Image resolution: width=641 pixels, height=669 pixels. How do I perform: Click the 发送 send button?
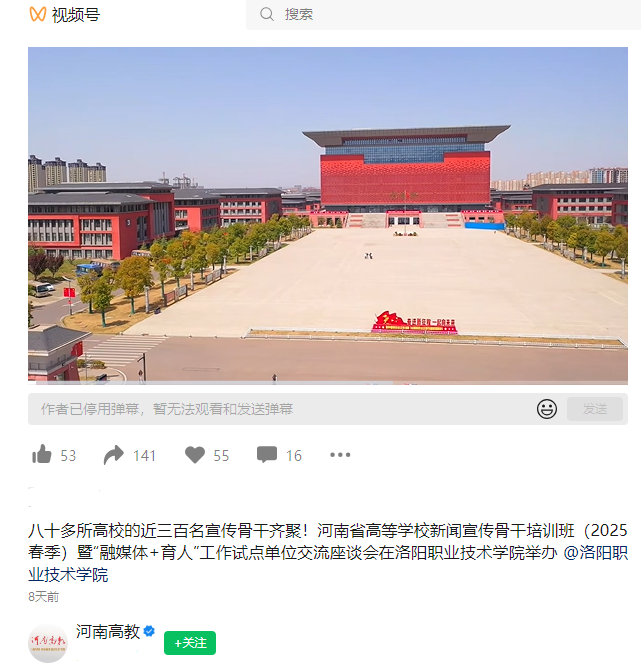point(594,409)
